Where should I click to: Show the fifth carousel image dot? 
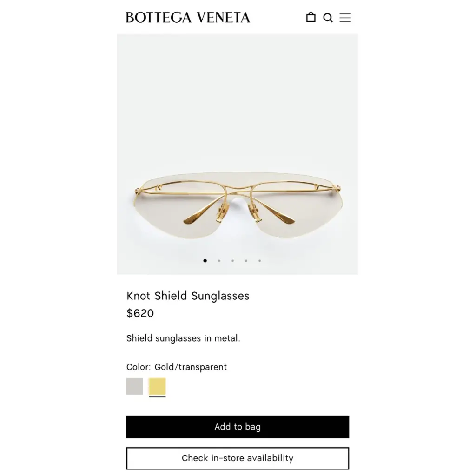coord(259,260)
